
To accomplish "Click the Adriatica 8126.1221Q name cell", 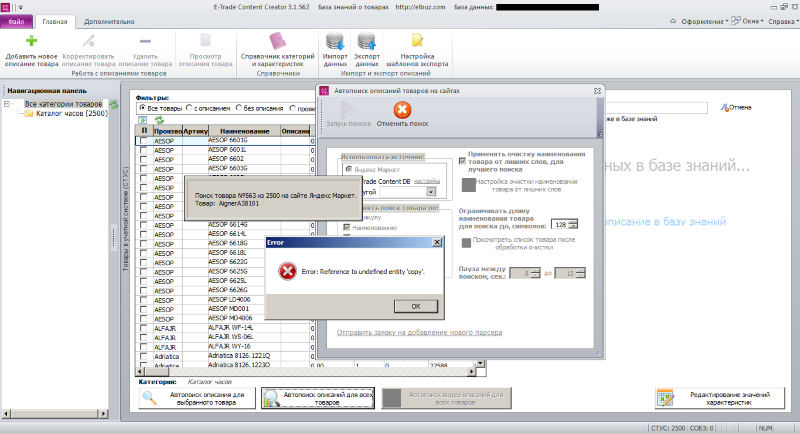I will pos(243,356).
